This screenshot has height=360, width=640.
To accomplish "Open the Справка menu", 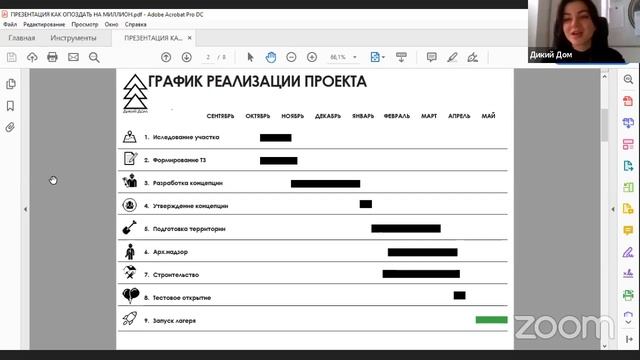I will [x=136, y=24].
